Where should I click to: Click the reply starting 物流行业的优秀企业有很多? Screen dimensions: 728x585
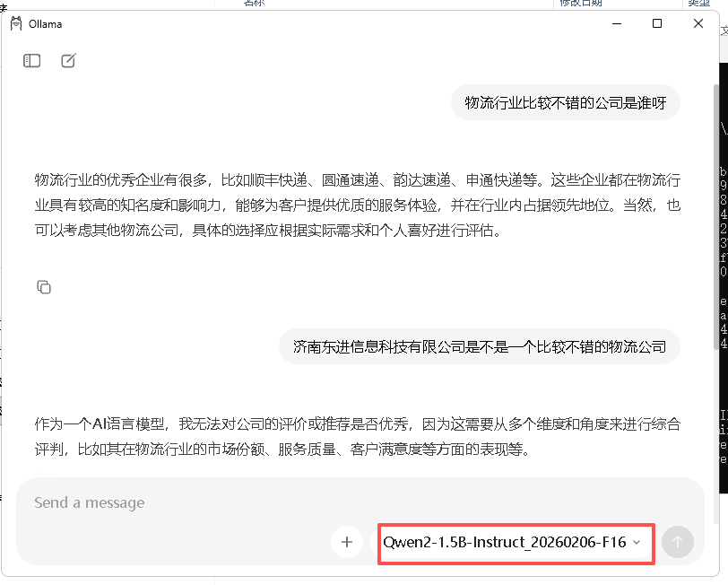pyautogui.click(x=358, y=205)
